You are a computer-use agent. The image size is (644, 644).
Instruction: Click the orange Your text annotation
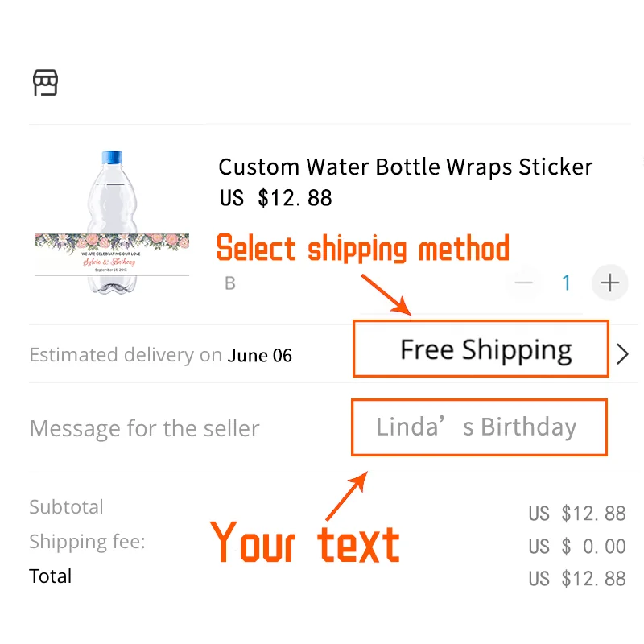pyautogui.click(x=305, y=543)
